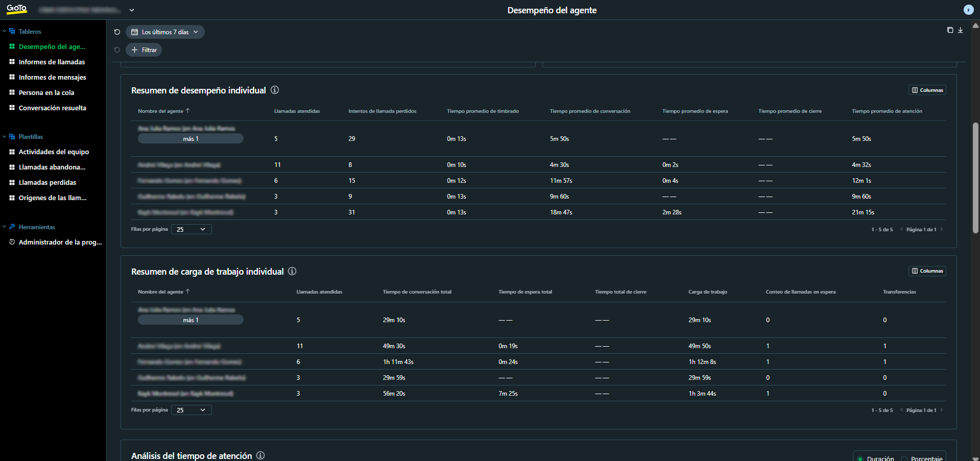Download the report using the download icon
The width and height of the screenshot is (980, 461).
pos(961,30)
